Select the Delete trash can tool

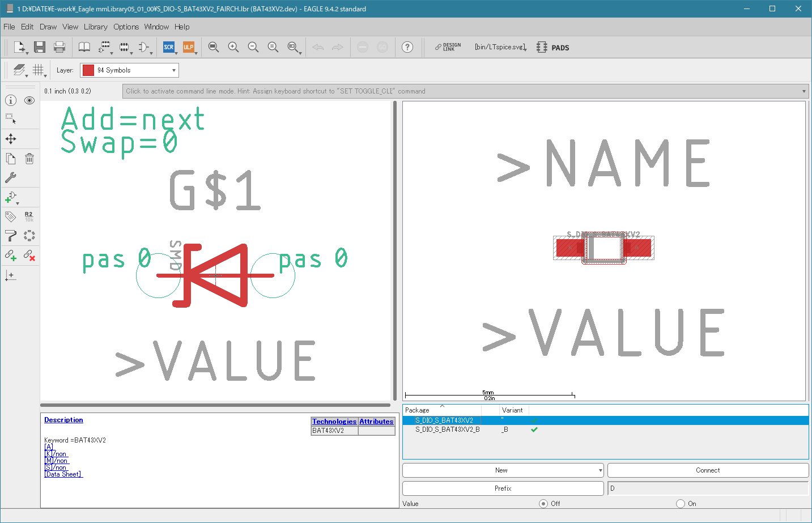point(29,159)
